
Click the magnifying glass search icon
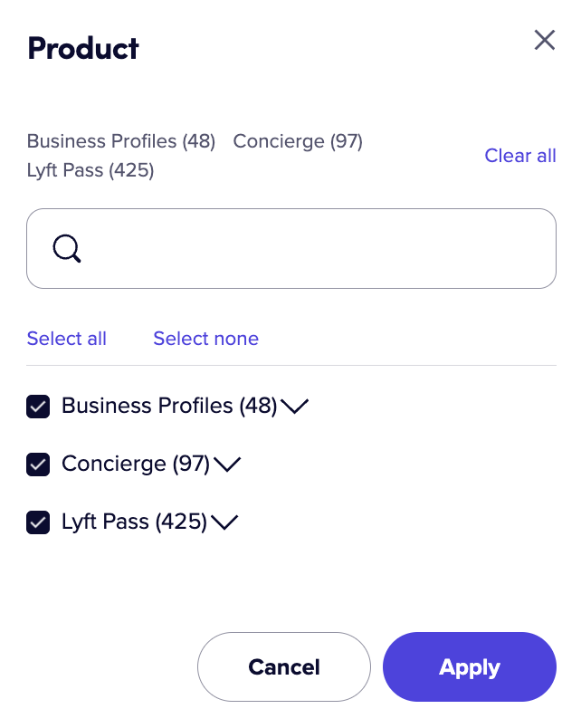(x=67, y=249)
